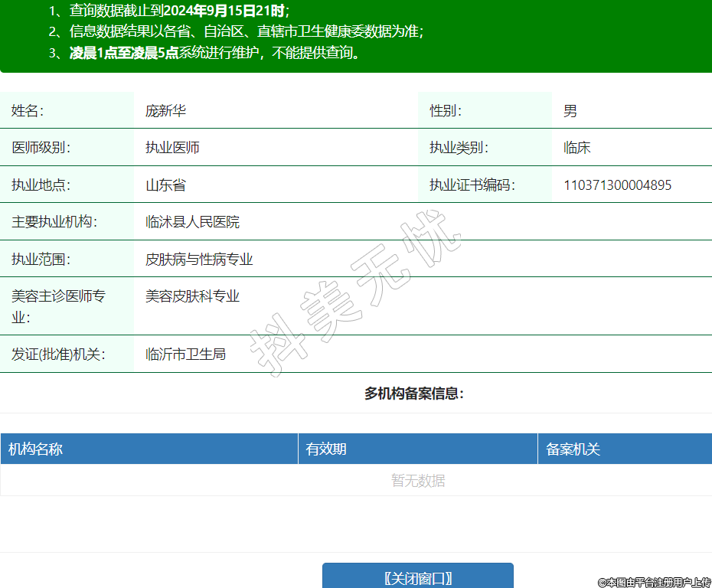
Task: Click the institution name 临沭县人民医院
Action: point(192,222)
